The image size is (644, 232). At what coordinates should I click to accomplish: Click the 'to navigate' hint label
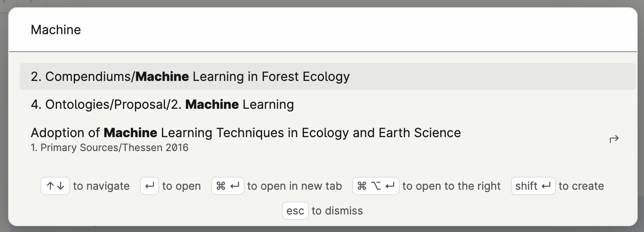101,186
